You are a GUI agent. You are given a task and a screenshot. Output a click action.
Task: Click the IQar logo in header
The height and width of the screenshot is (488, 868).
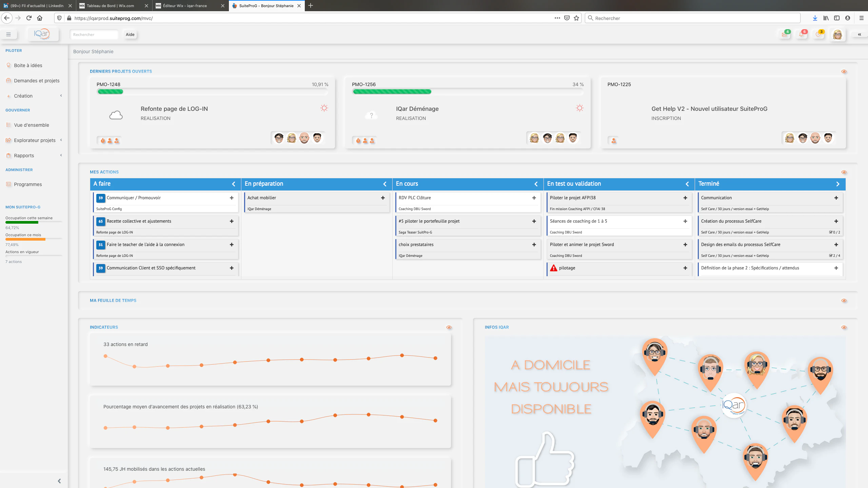42,34
